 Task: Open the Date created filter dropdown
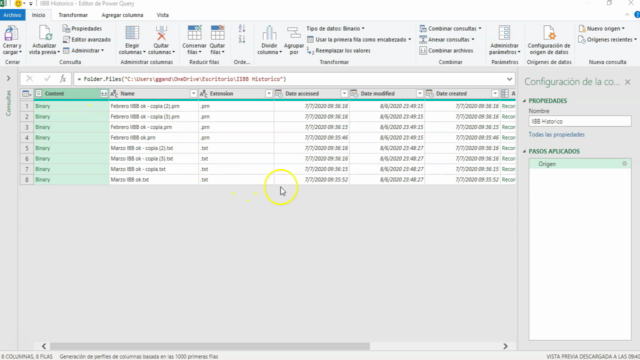pyautogui.click(x=495, y=94)
